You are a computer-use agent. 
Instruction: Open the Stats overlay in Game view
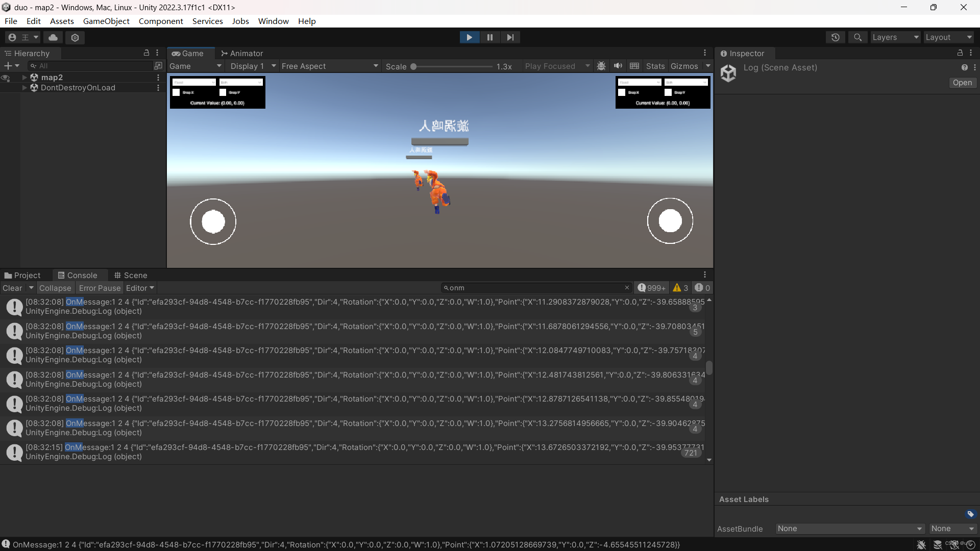click(x=655, y=66)
